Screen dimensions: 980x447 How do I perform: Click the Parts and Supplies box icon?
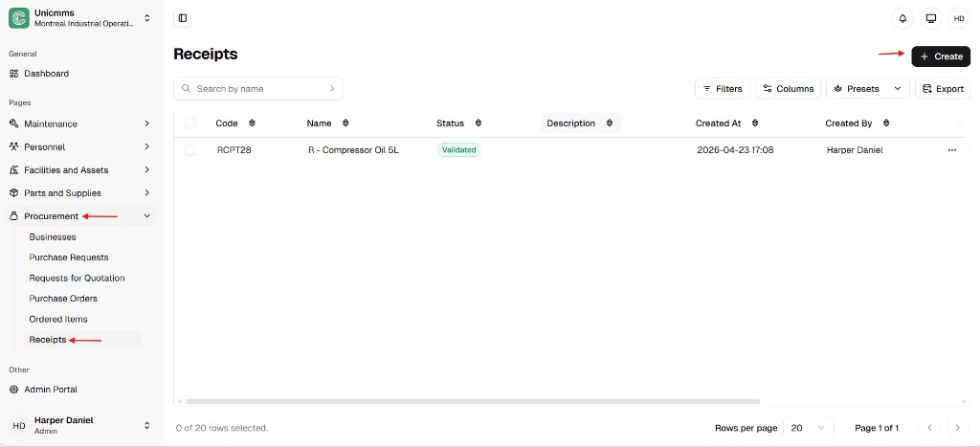pyautogui.click(x=13, y=193)
